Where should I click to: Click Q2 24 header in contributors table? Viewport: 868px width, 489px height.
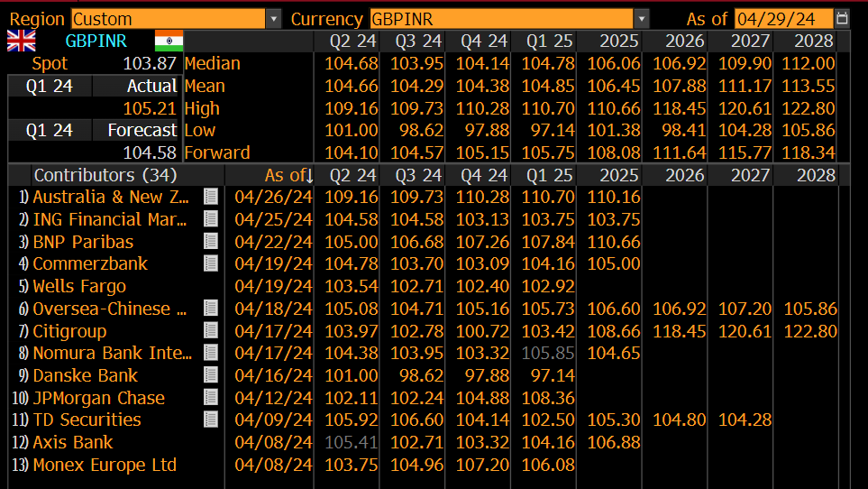(352, 175)
